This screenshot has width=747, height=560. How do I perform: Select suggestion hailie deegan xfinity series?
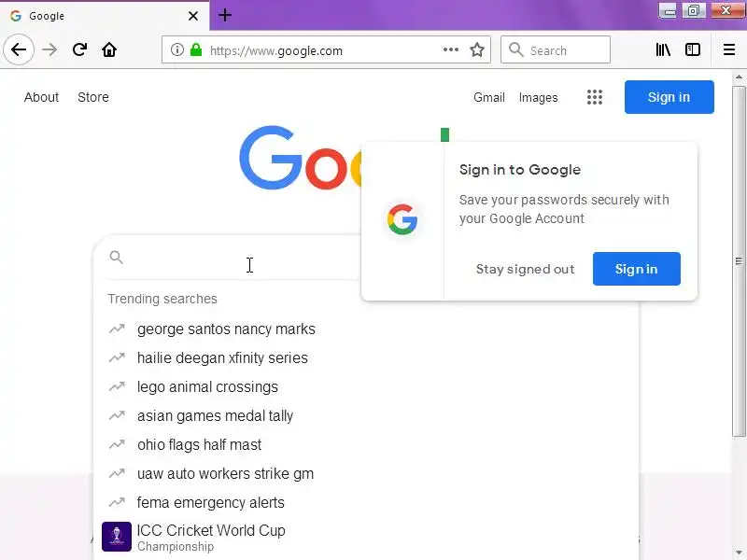[222, 357]
